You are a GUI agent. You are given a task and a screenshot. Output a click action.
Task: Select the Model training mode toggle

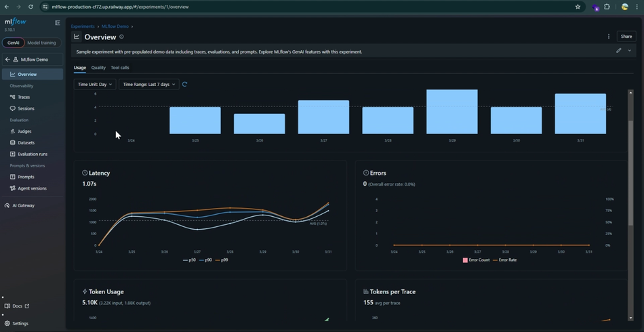click(x=41, y=43)
